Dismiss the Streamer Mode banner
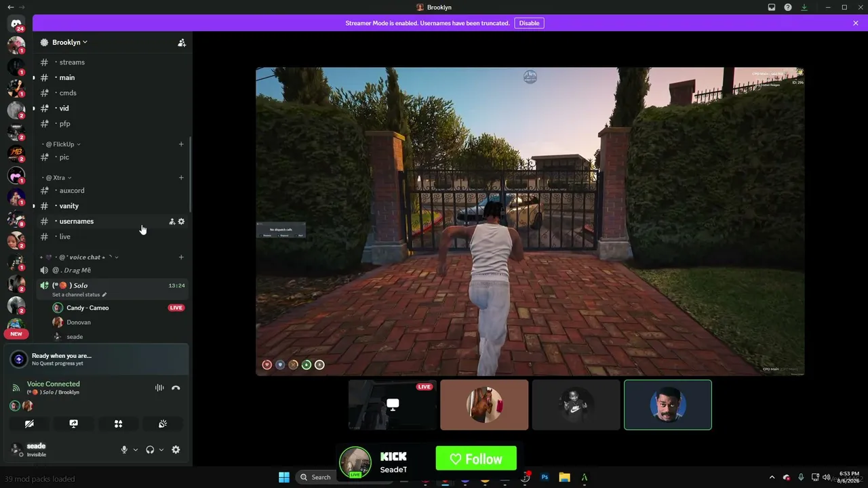Image resolution: width=868 pixels, height=488 pixels. (x=856, y=23)
